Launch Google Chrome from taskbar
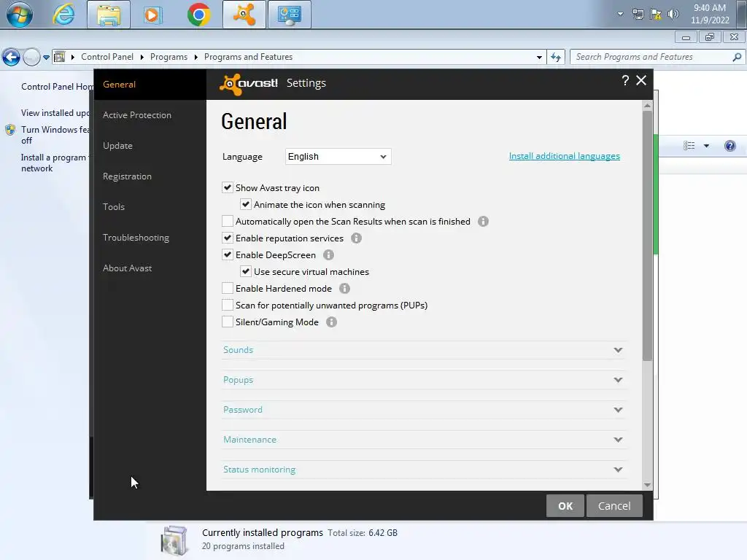747x560 pixels. pyautogui.click(x=198, y=15)
